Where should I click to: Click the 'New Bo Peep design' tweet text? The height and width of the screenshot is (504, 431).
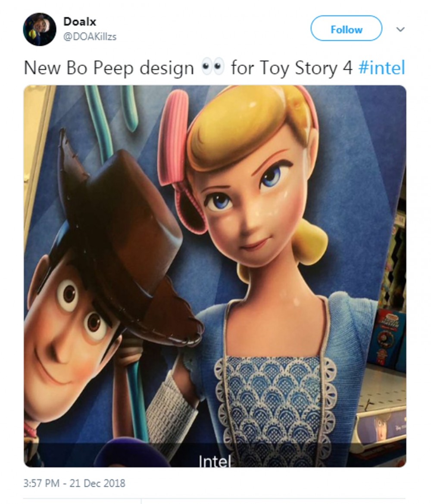[109, 68]
